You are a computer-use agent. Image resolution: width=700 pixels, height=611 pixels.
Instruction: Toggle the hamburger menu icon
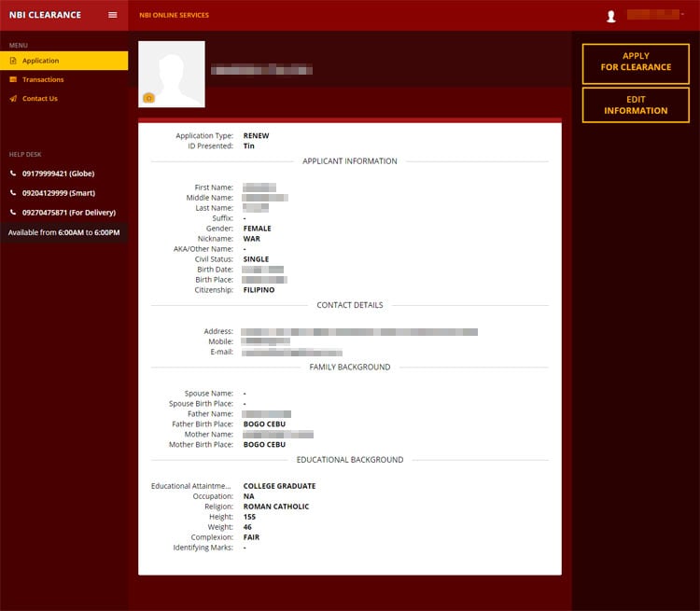(113, 15)
